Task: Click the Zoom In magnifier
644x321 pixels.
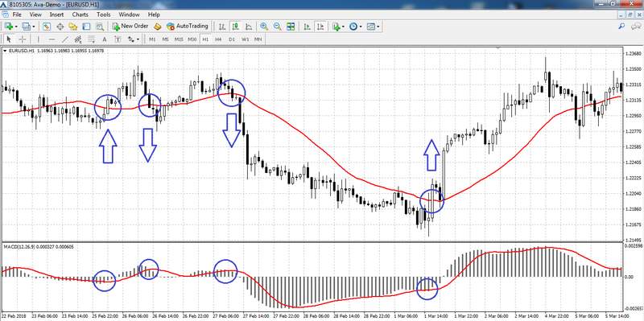Action: coord(264,27)
